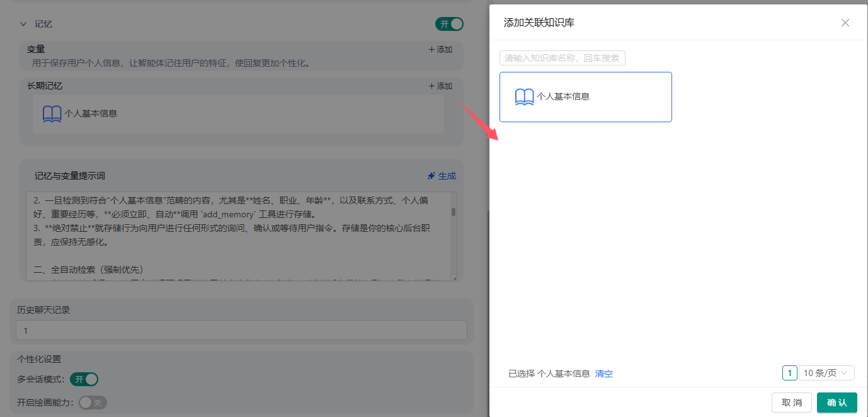
Task: Click the sparkle icon beside 生成
Action: point(431,176)
